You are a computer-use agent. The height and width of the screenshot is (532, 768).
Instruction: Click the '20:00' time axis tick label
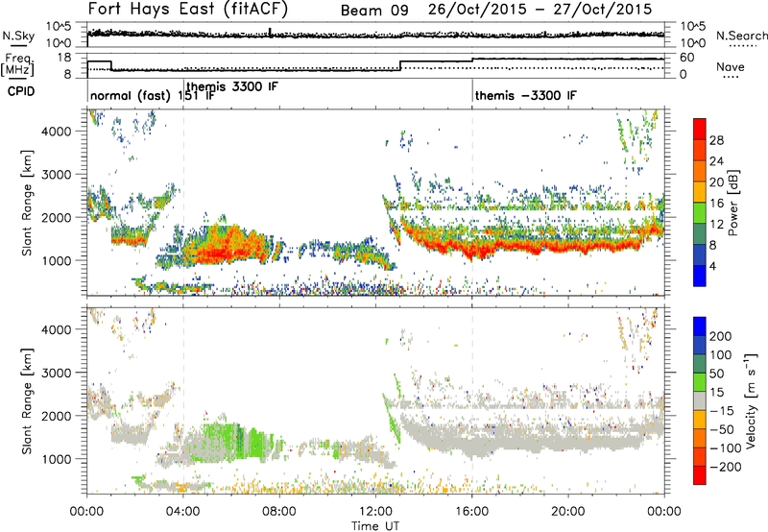click(568, 511)
